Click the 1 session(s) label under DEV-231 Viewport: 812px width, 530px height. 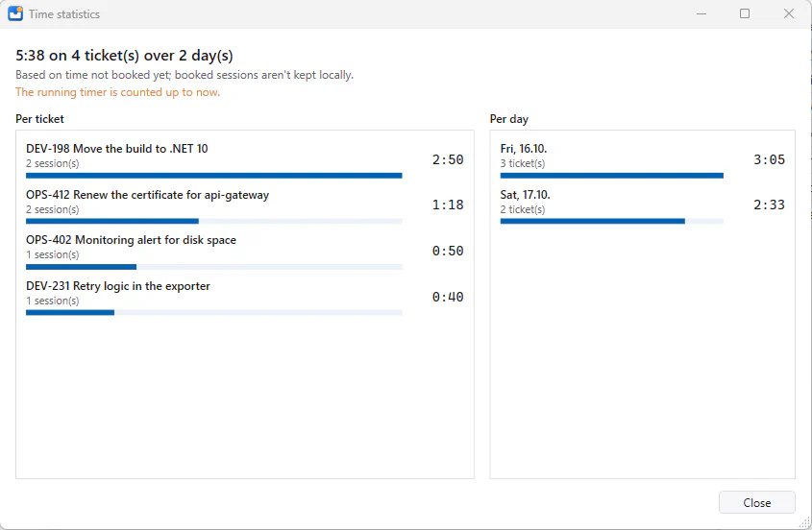[x=52, y=301]
